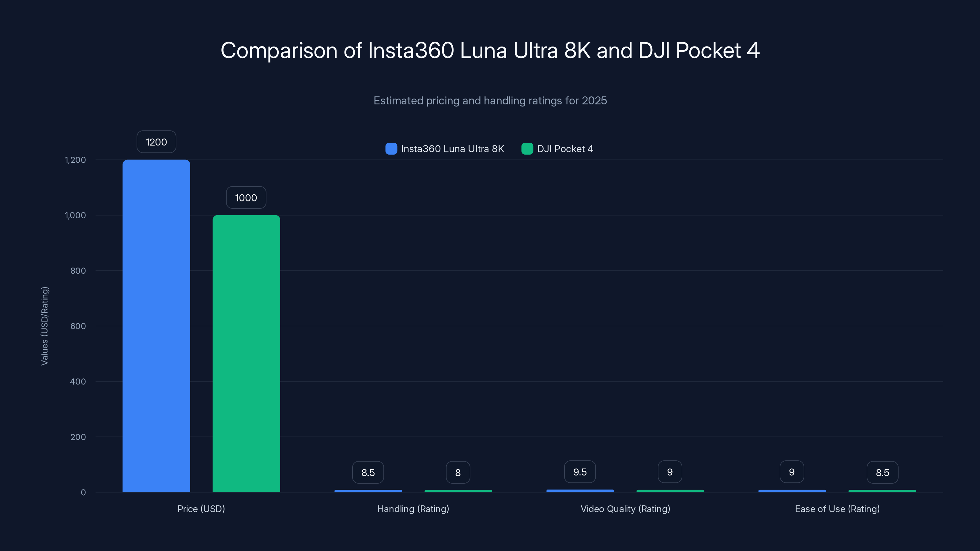
Task: Select the blue Video Quality rating bar
Action: click(x=580, y=490)
